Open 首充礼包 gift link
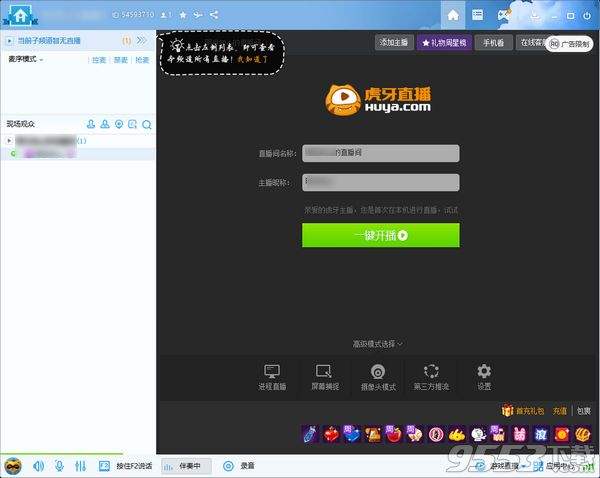This screenshot has width=600, height=478. (523, 411)
